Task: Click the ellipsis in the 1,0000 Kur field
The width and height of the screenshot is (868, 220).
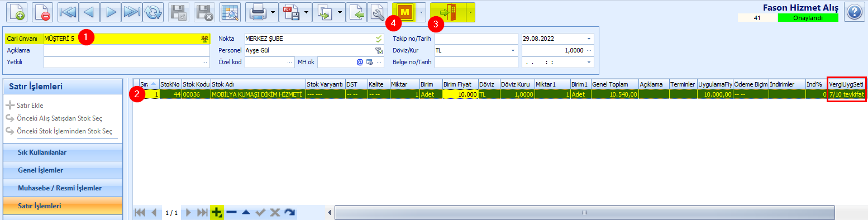Action: (x=589, y=50)
